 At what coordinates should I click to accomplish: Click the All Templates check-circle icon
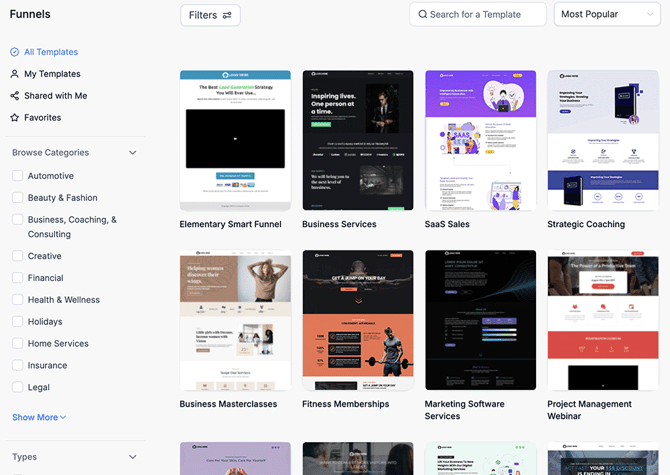tap(15, 52)
